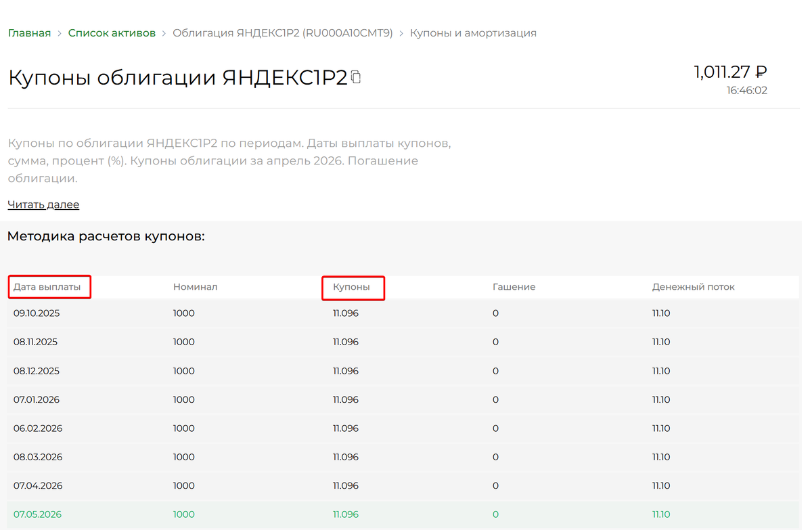
Task: Click the price 1,011.27 ₽
Action: pyautogui.click(x=730, y=72)
